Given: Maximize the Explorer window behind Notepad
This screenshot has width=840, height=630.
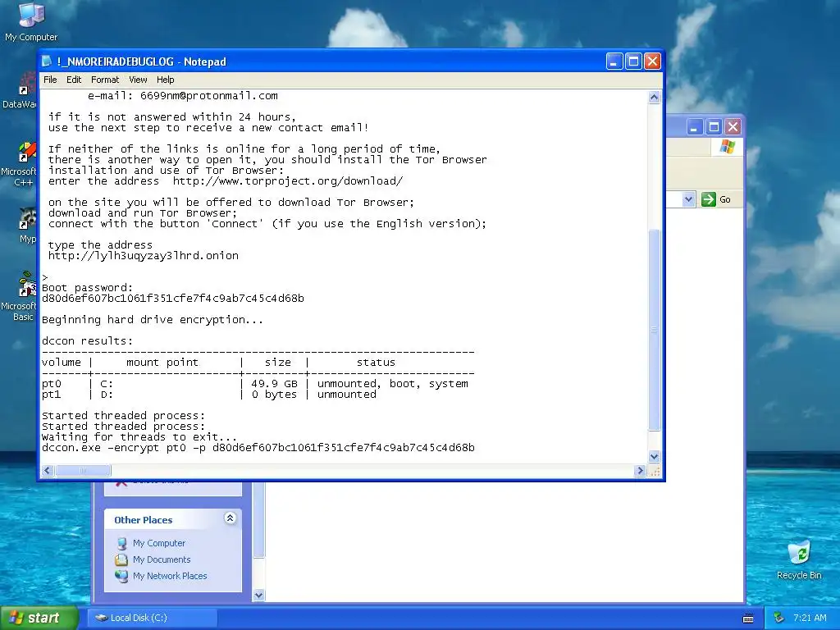Looking at the screenshot, I should (x=714, y=127).
